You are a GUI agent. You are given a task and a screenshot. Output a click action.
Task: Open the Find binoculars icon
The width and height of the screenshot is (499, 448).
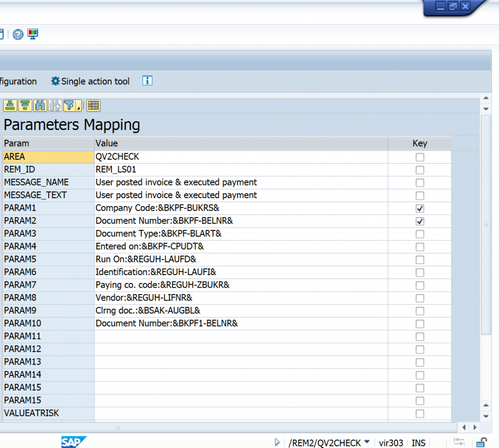[x=39, y=105]
